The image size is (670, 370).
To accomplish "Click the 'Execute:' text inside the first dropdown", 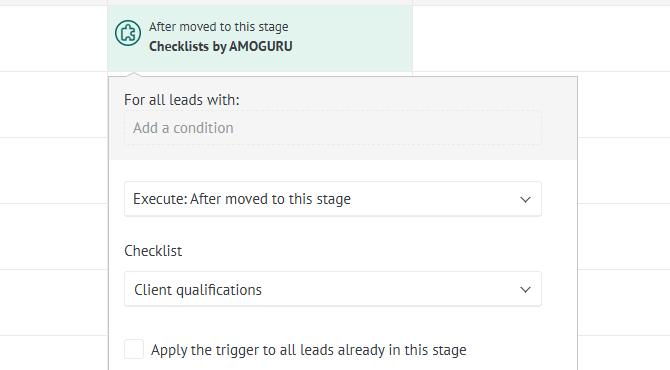I will [x=160, y=199].
